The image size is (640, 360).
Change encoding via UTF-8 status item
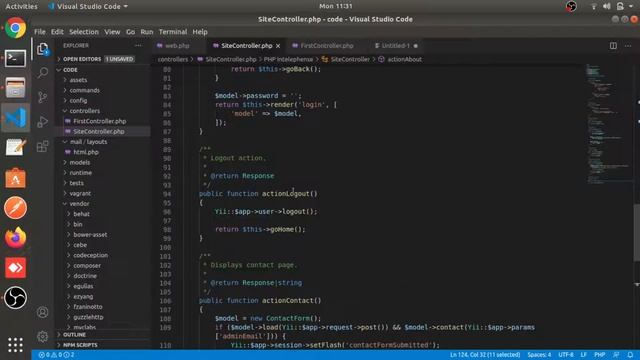[x=566, y=355]
